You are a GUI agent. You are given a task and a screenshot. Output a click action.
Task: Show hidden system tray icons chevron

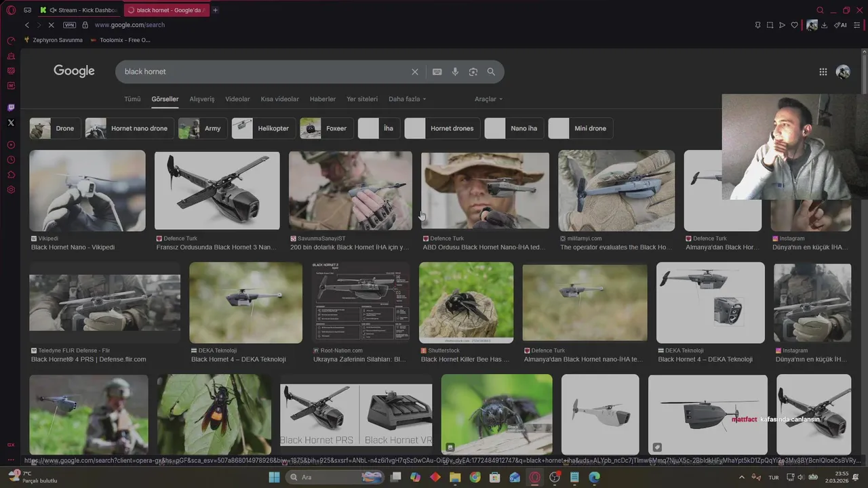pyautogui.click(x=741, y=477)
